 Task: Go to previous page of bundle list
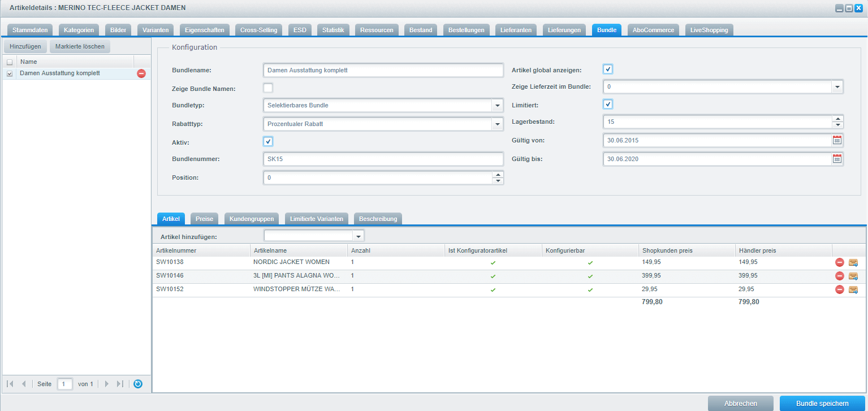(x=24, y=384)
